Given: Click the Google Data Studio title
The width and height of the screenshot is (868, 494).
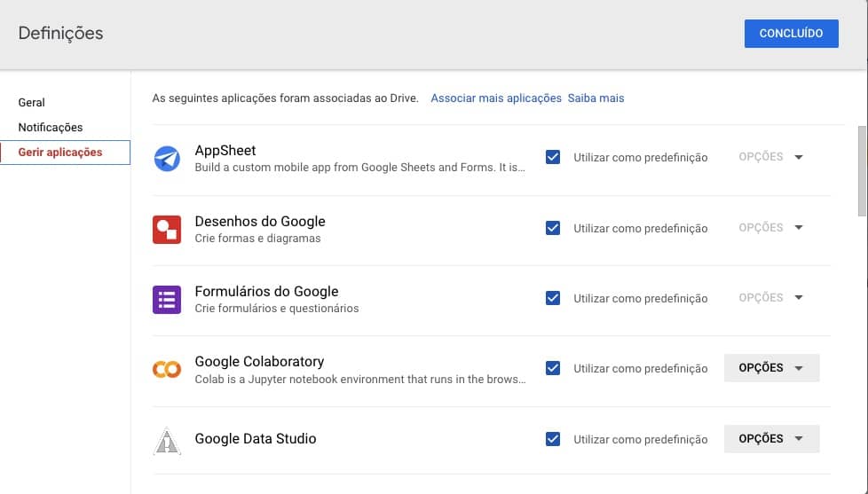Looking at the screenshot, I should (x=256, y=439).
